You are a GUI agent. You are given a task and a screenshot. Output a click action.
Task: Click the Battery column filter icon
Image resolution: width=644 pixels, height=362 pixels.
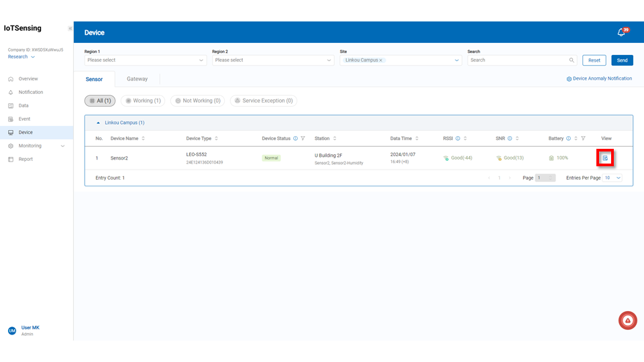tap(583, 139)
